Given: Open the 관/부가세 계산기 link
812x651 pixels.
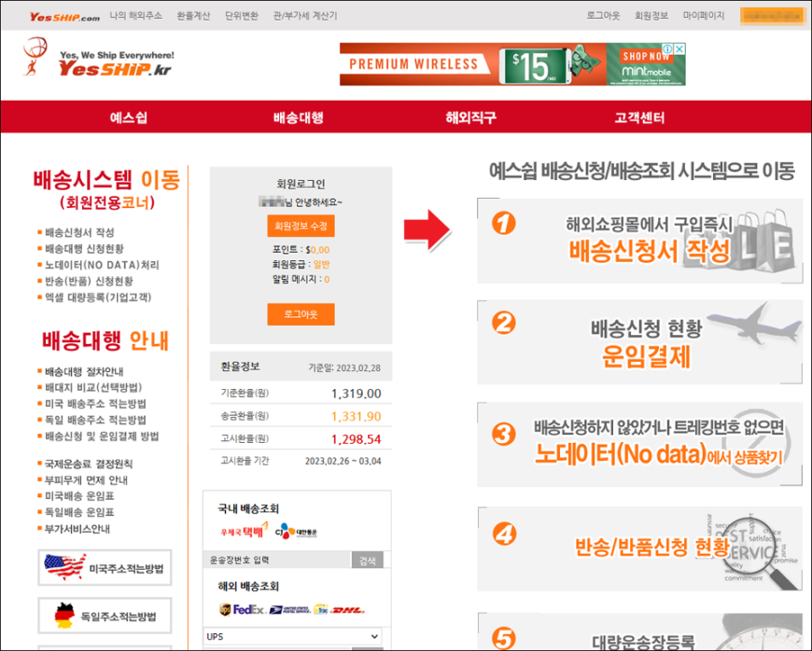Looking at the screenshot, I should 305,16.
